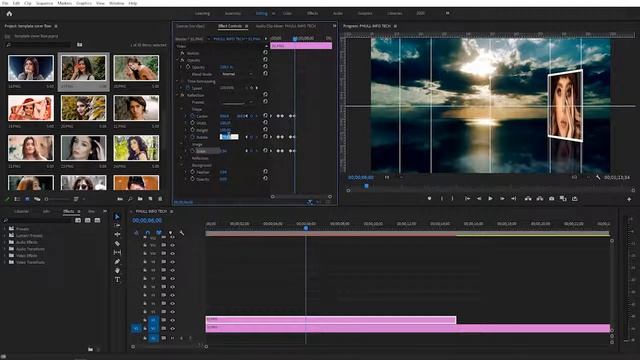Click Mark In in program monitor

(442, 199)
